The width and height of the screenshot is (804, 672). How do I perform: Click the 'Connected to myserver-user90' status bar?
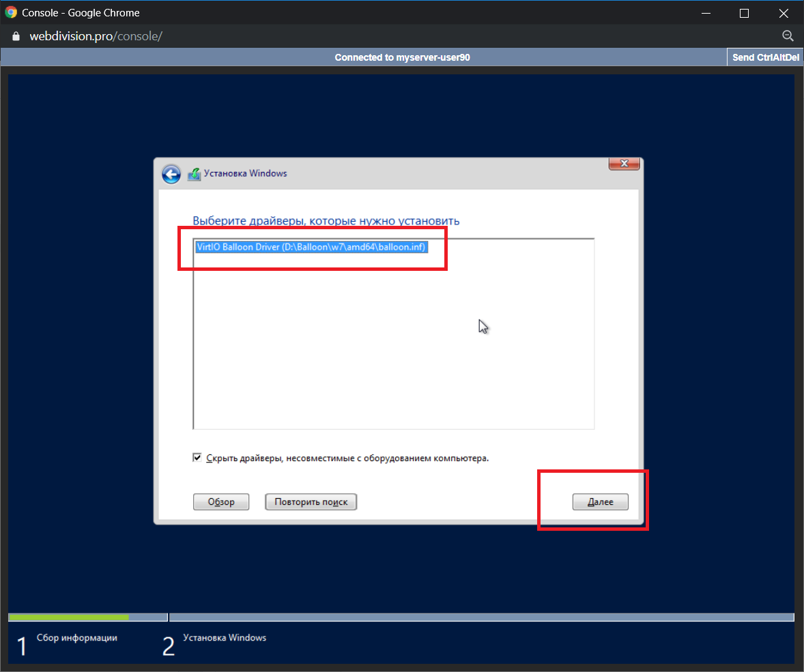coord(402,58)
